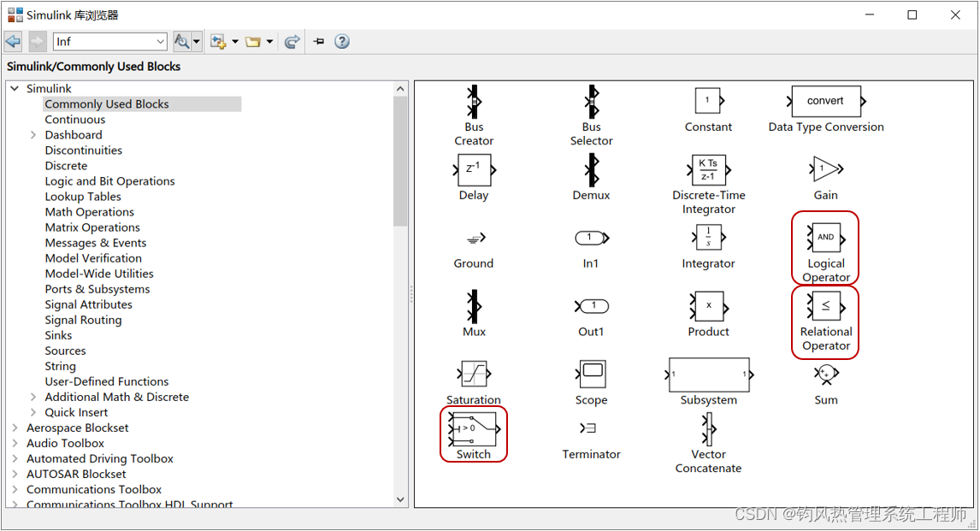Pick the Scope block icon
Viewport: 980px width, 531px height.
coord(591,375)
